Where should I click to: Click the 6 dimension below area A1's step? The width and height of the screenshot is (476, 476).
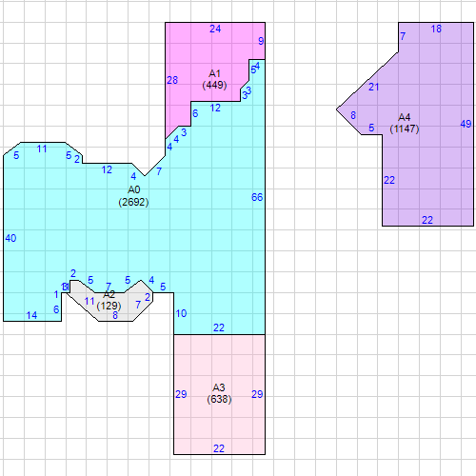(195, 113)
